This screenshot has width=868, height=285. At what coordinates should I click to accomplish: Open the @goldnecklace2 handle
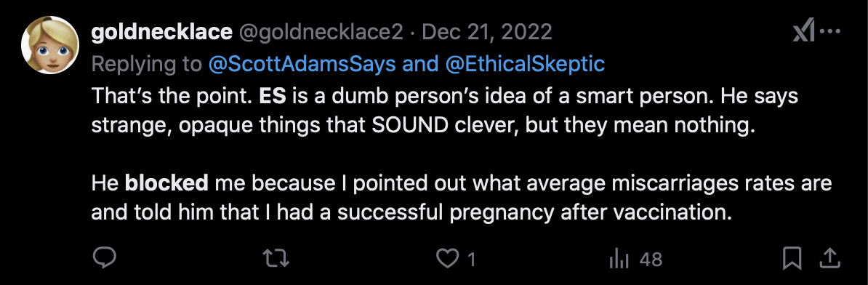[x=321, y=32]
